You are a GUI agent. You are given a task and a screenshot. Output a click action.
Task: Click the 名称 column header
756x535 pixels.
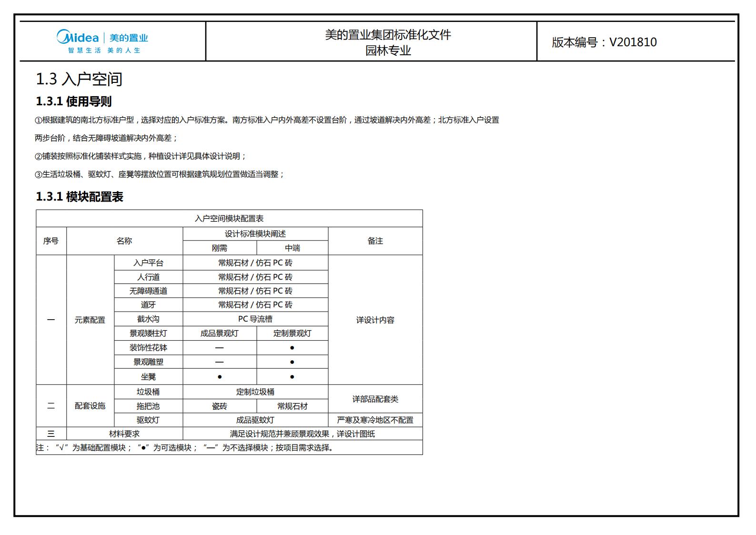coord(124,241)
